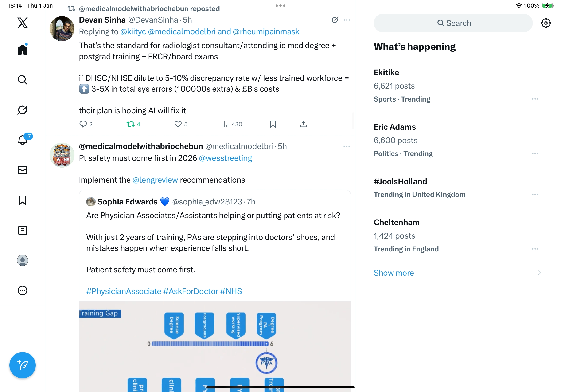The width and height of the screenshot is (561, 392).
Task: Open Messages envelope in sidebar
Action: [23, 170]
